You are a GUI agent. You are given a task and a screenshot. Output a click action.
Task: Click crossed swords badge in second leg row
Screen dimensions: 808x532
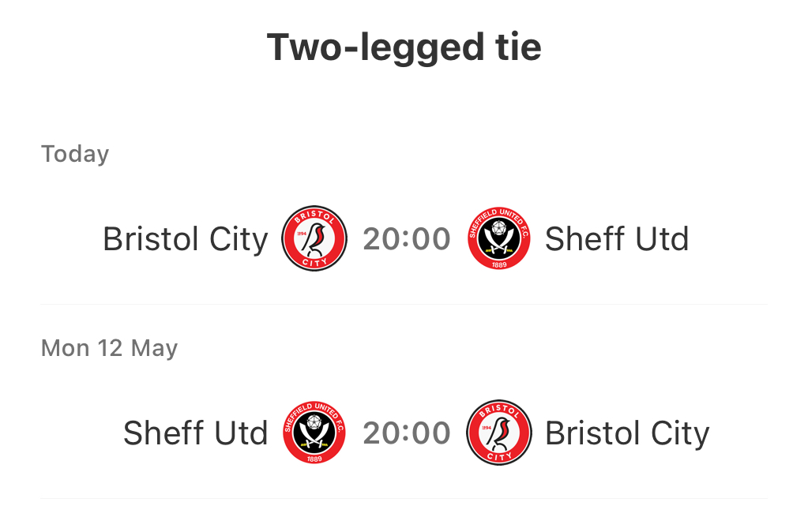point(314,433)
